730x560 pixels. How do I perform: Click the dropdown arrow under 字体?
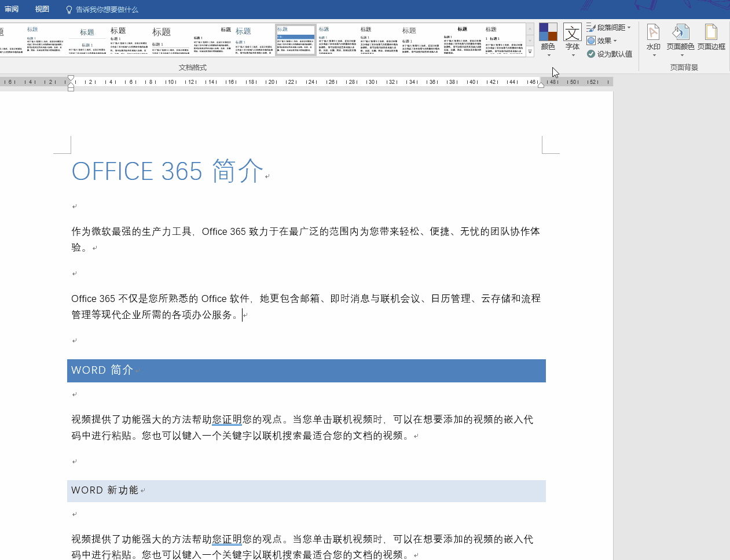pyautogui.click(x=573, y=56)
